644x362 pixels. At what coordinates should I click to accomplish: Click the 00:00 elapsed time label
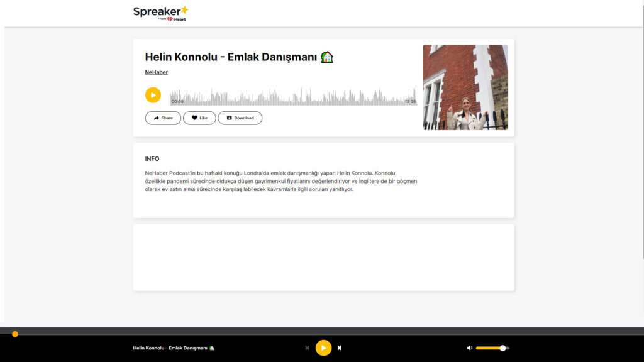pyautogui.click(x=177, y=101)
